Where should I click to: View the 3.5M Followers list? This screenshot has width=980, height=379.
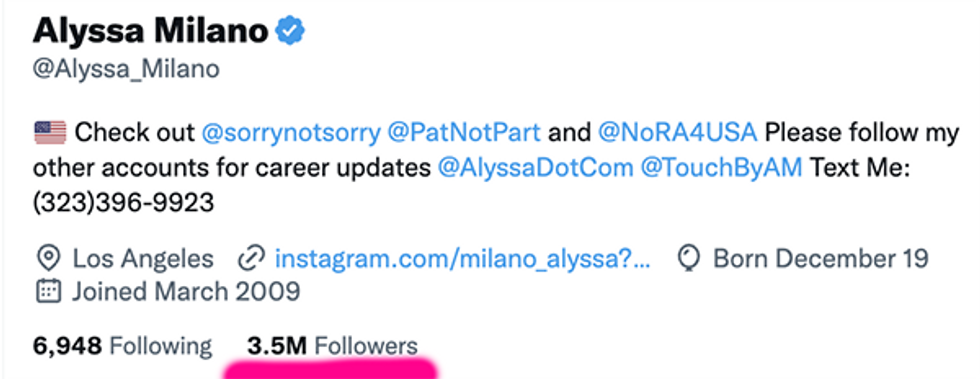pyautogui.click(x=332, y=345)
